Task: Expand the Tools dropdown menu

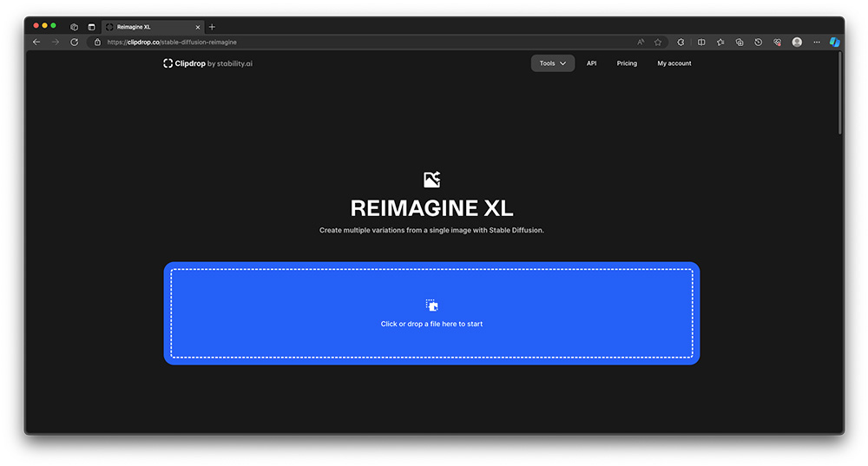Action: click(553, 63)
